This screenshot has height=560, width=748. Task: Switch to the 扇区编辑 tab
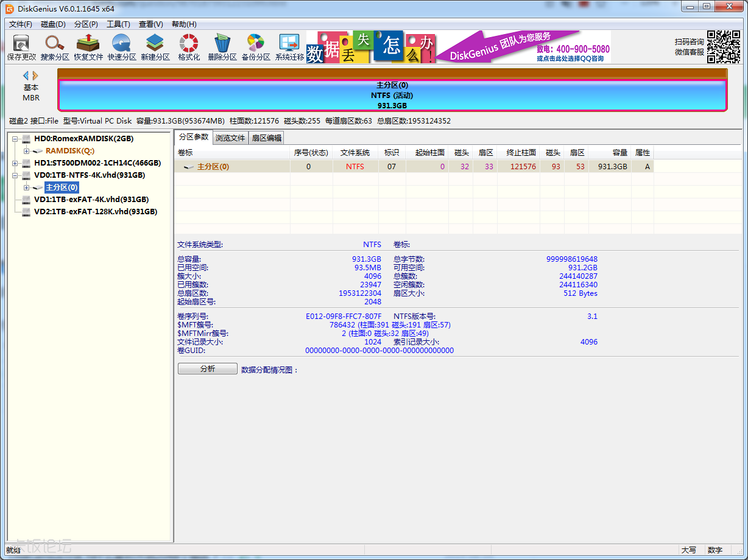point(266,138)
